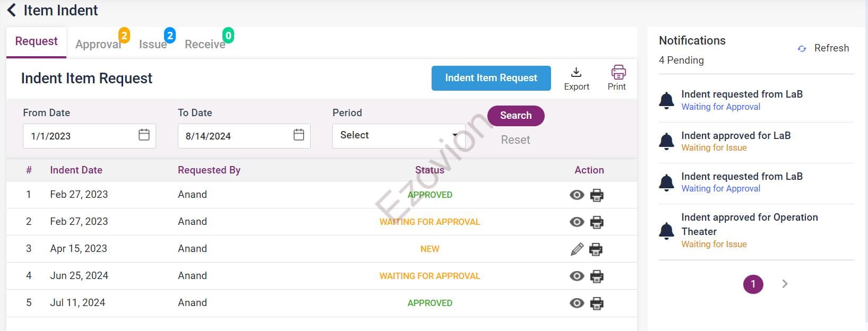Go to next notifications page arrow
Image resolution: width=868 pixels, height=331 pixels.
point(785,284)
